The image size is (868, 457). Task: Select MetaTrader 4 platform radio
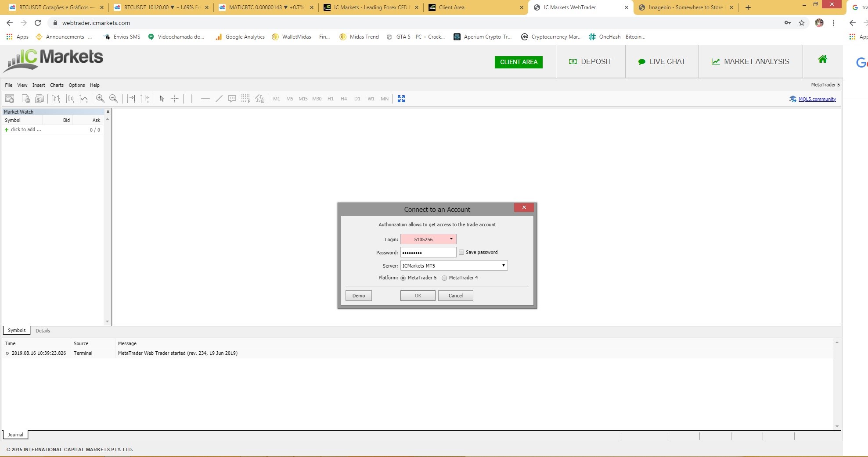click(x=444, y=278)
